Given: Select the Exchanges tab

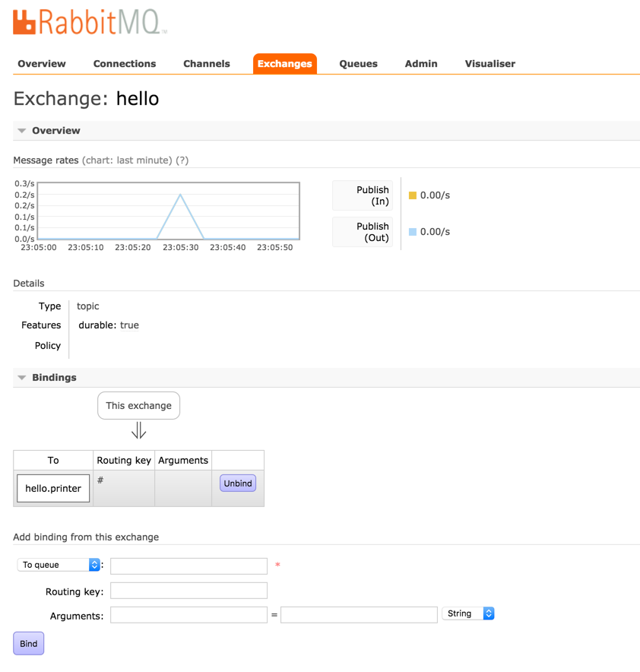Looking at the screenshot, I should (284, 64).
